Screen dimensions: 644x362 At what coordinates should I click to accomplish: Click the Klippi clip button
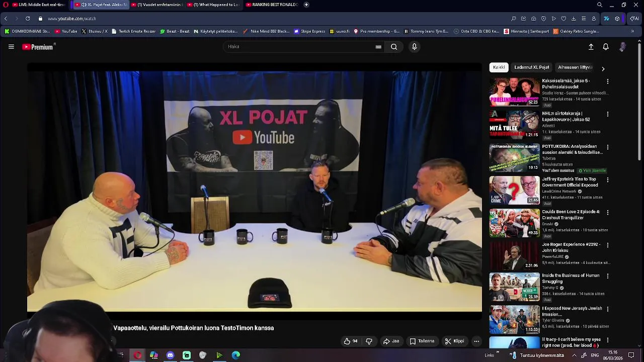454,341
